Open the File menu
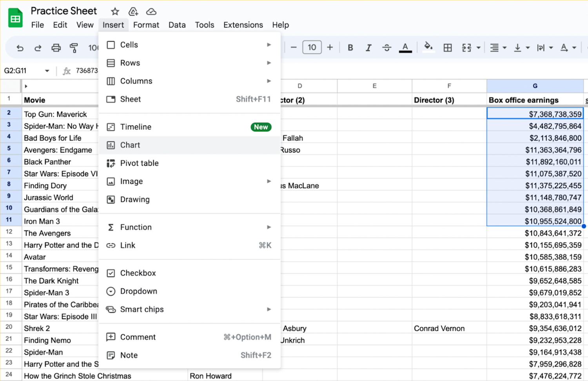 (38, 25)
